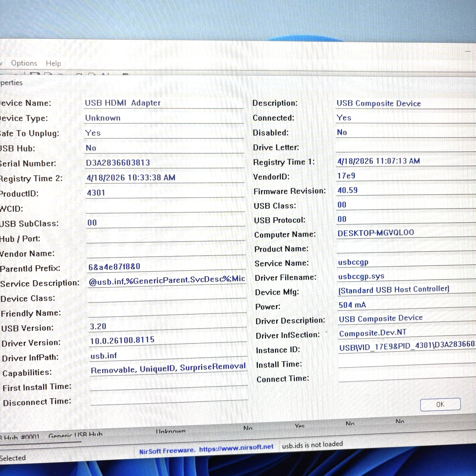
Task: Open the Options menu
Action: coord(24,63)
